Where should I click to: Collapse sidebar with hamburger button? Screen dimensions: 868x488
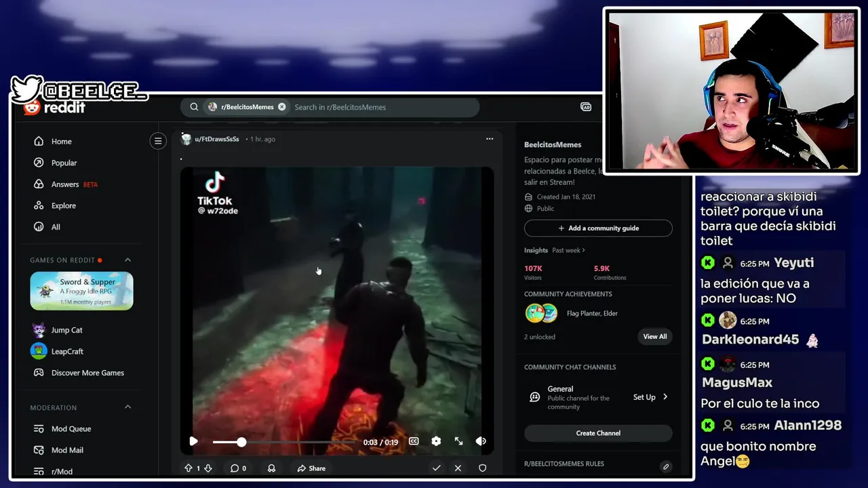pyautogui.click(x=158, y=141)
